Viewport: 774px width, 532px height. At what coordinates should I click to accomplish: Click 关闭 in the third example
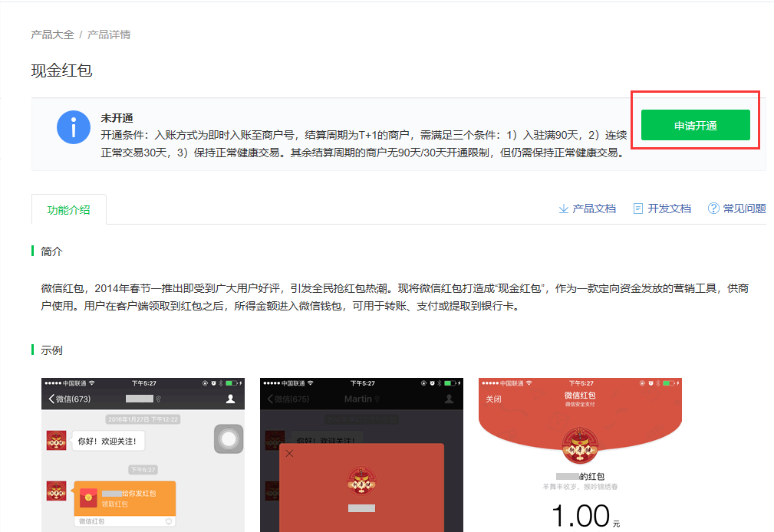(x=493, y=399)
